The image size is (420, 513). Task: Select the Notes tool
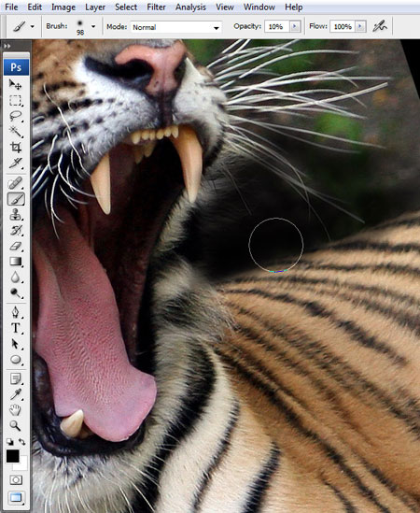point(15,378)
